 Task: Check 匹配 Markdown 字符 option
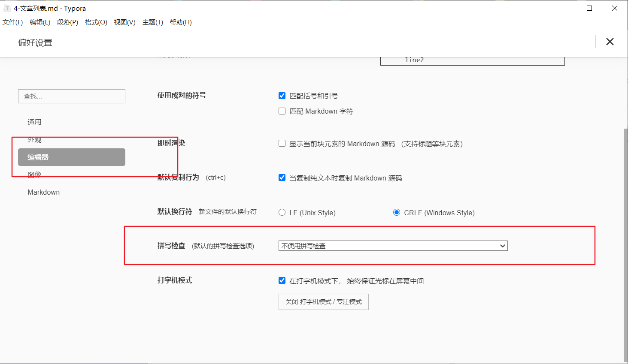click(282, 111)
